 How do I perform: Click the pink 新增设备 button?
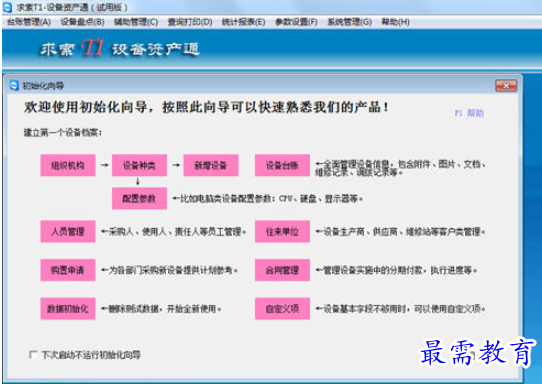pos(211,165)
